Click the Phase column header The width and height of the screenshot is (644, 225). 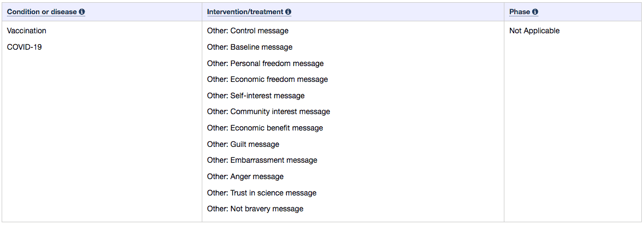[x=520, y=12]
